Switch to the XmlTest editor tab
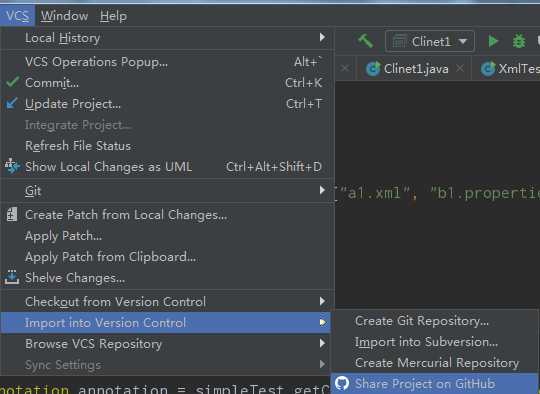Screen dimensions: 540x394 point(510,69)
